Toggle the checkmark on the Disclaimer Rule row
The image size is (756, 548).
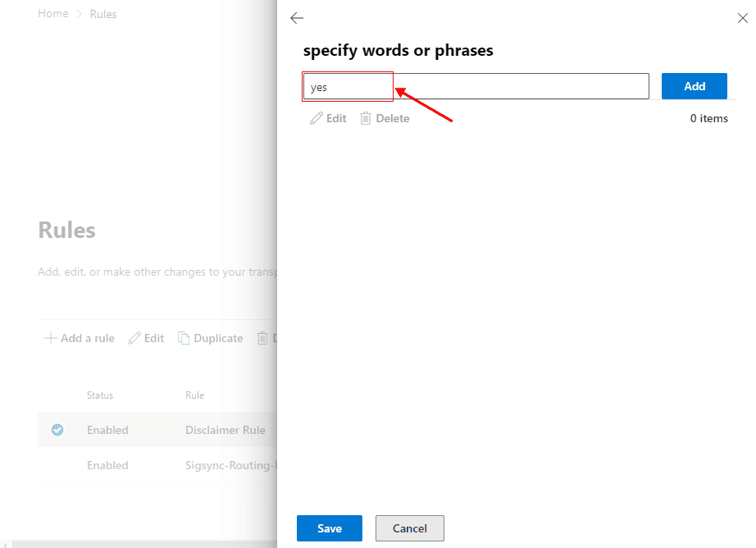(58, 430)
